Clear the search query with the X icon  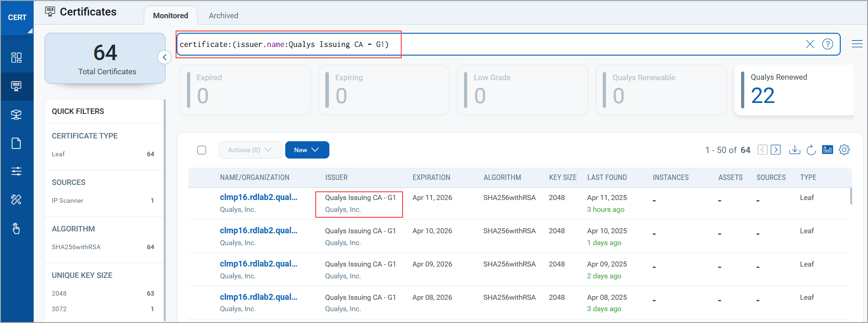pyautogui.click(x=810, y=44)
